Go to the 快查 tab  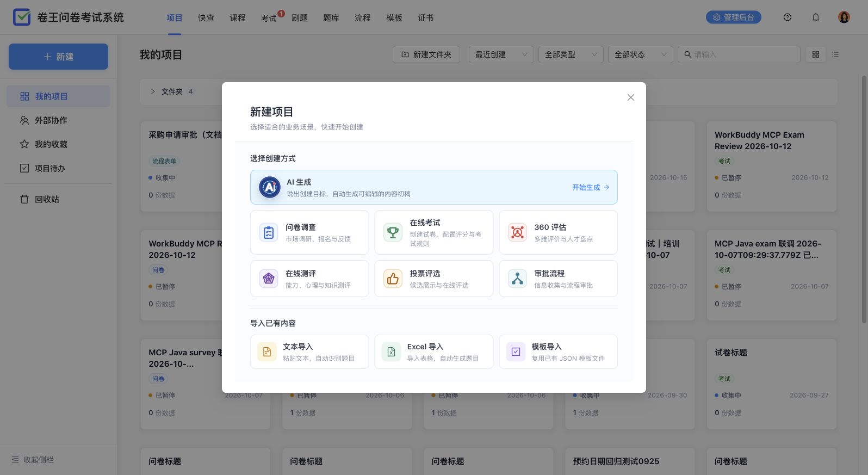coord(206,18)
